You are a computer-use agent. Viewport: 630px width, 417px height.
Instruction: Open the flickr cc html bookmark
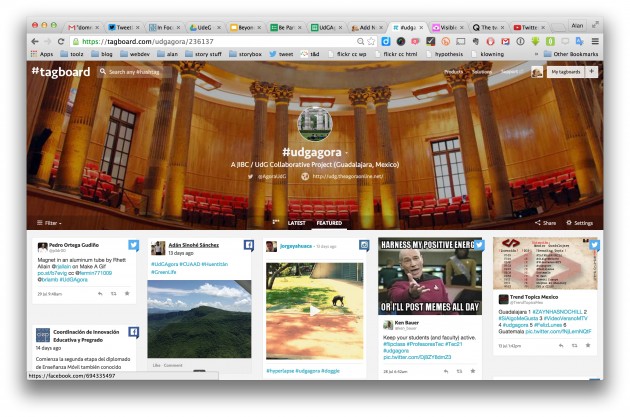coord(396,54)
